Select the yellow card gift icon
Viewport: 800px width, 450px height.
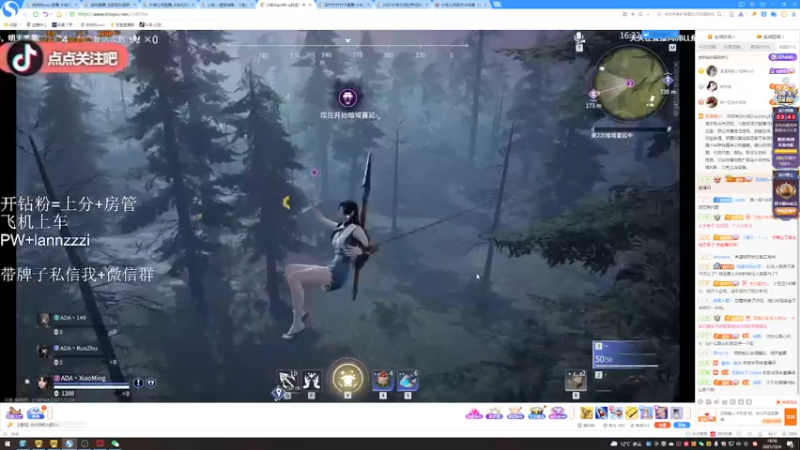(632, 412)
